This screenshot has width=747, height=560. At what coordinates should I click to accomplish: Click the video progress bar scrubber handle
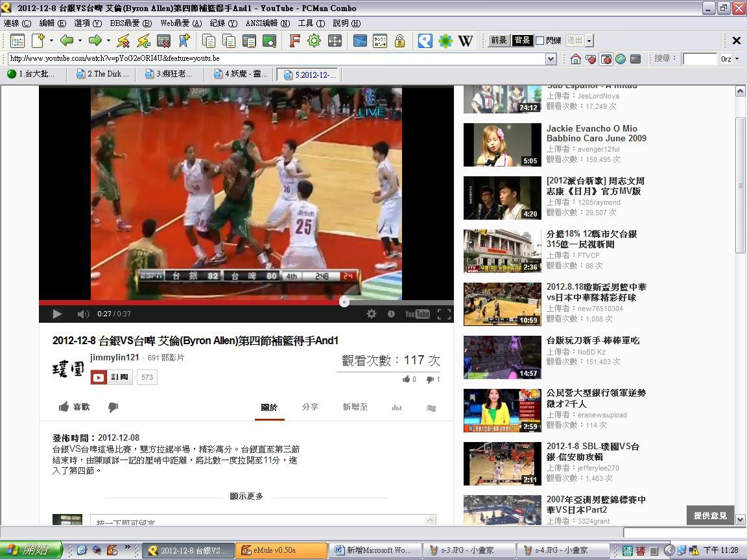pos(344,302)
